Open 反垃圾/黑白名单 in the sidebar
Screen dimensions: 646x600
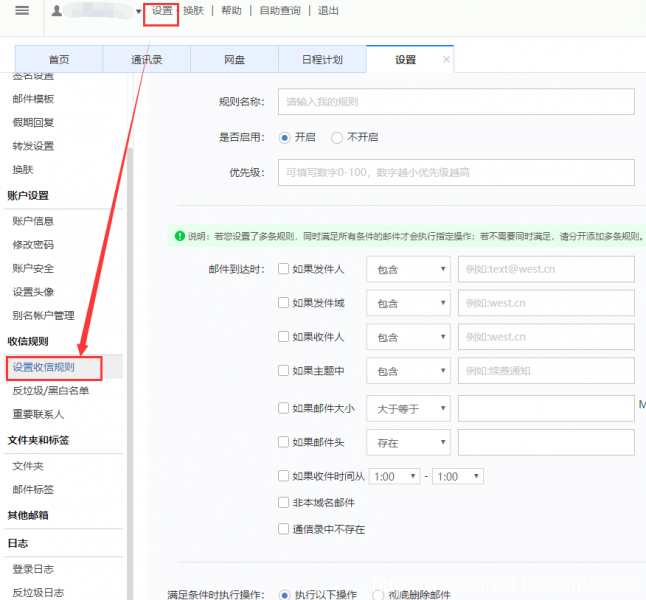coord(51,391)
